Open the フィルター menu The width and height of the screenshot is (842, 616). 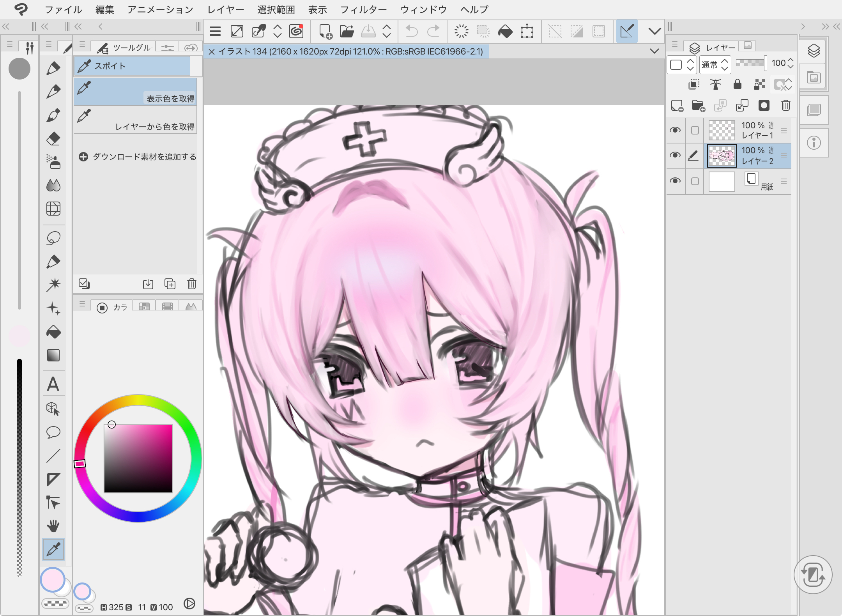point(363,9)
